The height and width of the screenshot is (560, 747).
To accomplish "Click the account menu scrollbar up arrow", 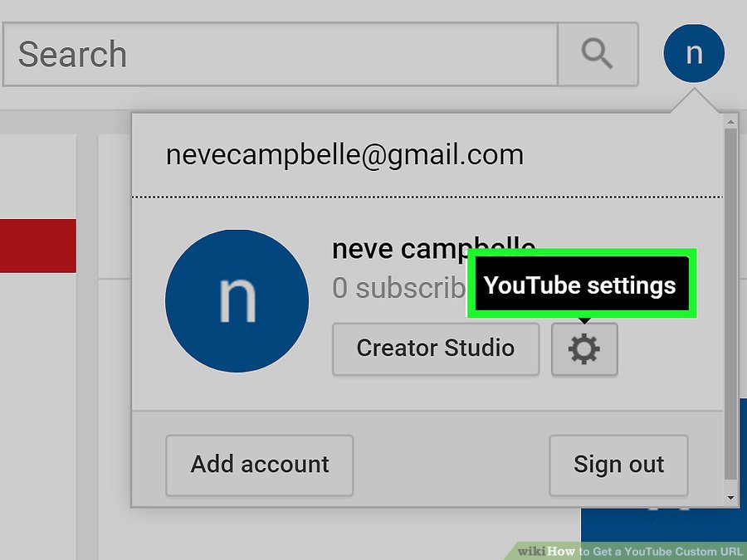I will click(x=730, y=123).
